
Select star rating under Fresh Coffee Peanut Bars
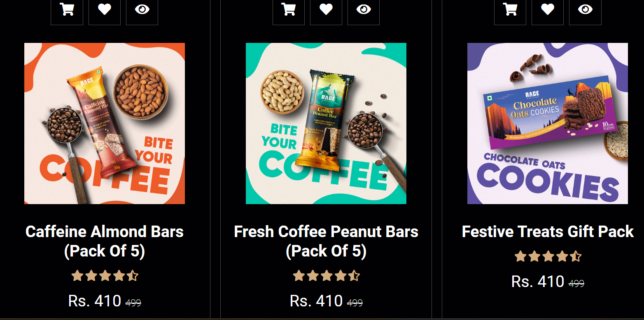pos(326,275)
